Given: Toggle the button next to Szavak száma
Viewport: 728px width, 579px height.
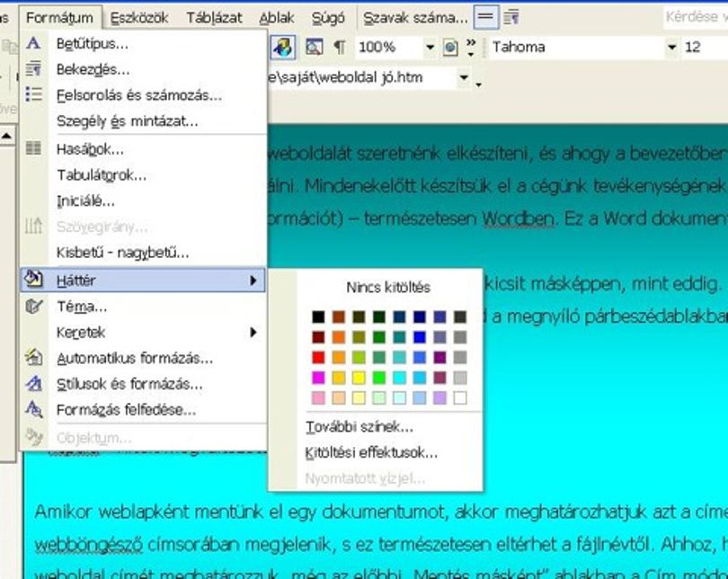Looking at the screenshot, I should pos(485,18).
